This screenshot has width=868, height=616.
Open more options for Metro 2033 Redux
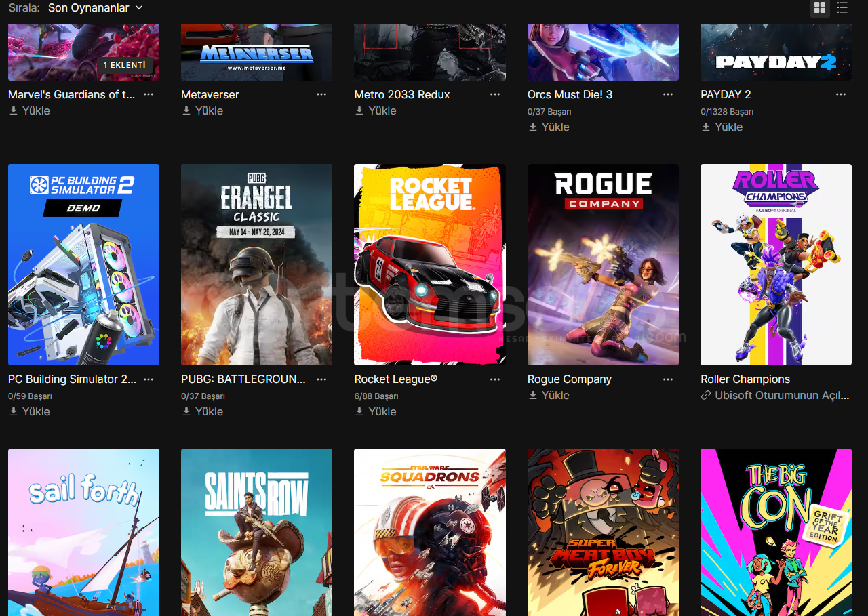point(495,94)
